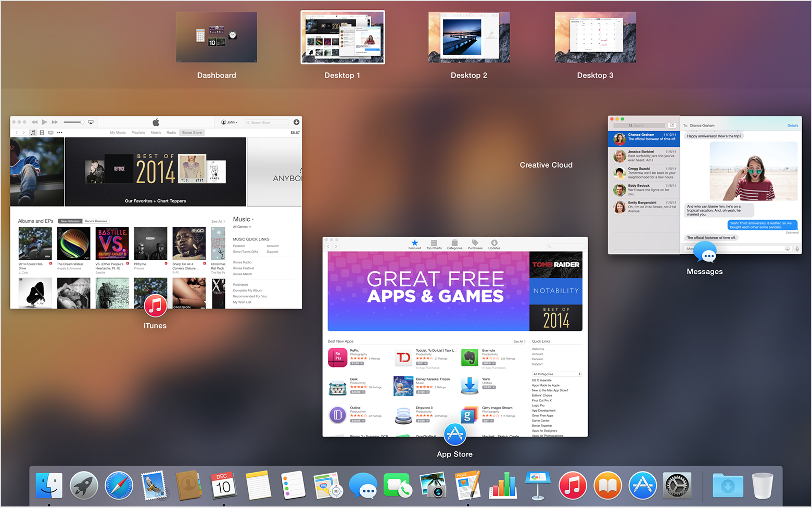The height and width of the screenshot is (508, 812).
Task: Open Keynote podium icon in Dock
Action: coord(538,486)
